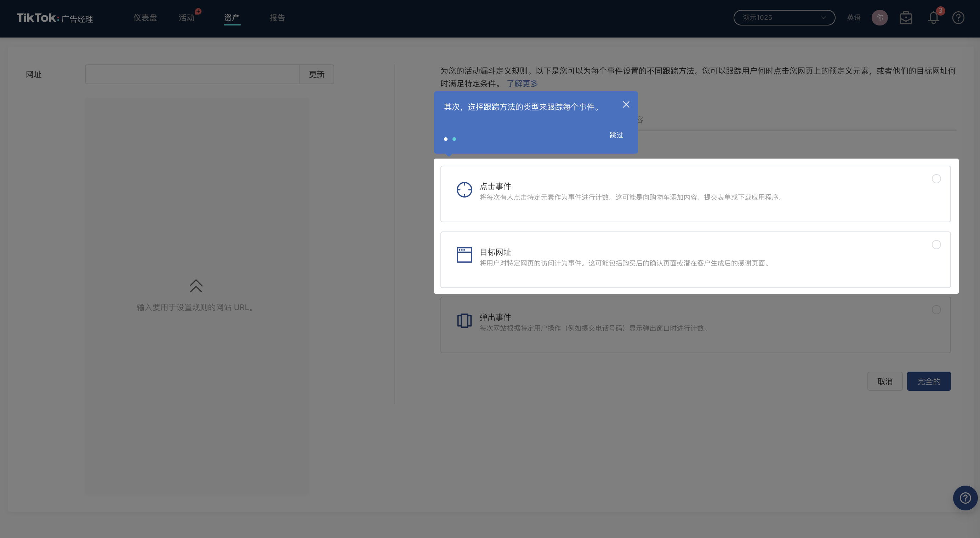980x538 pixels.
Task: Open the briefcase inbox icon
Action: (906, 18)
